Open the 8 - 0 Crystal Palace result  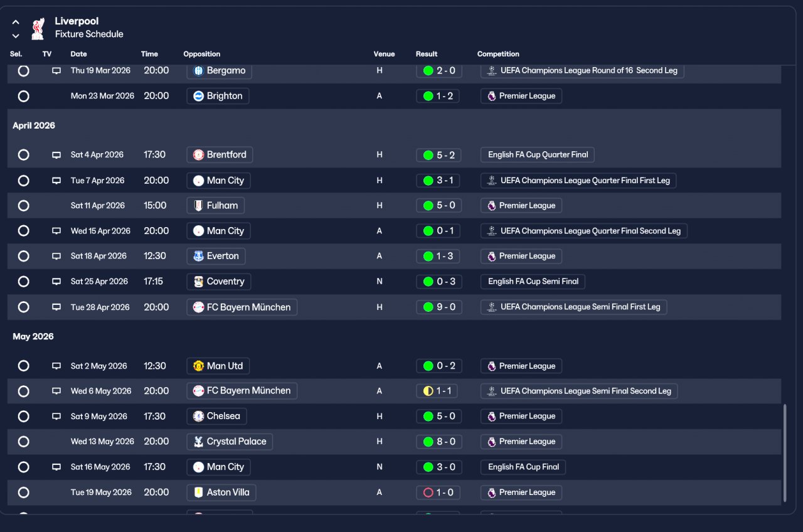tap(439, 442)
